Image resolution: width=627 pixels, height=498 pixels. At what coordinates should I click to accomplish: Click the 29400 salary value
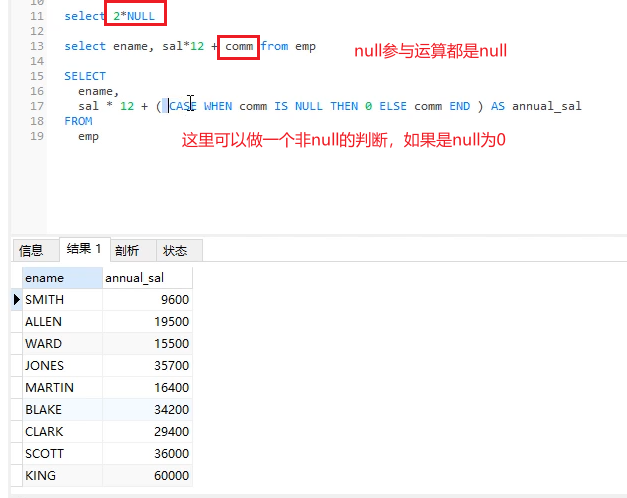(x=171, y=432)
